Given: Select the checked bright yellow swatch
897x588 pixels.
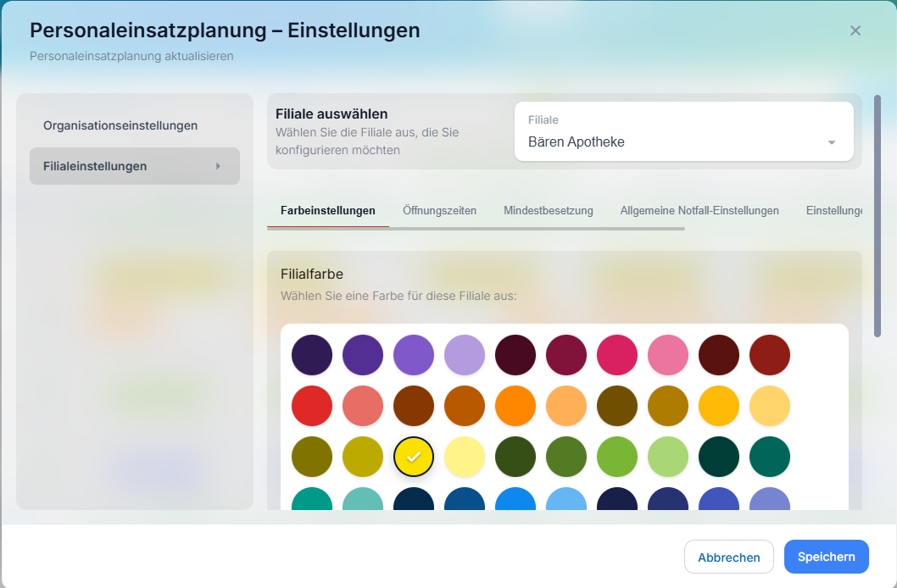Looking at the screenshot, I should coord(414,458).
